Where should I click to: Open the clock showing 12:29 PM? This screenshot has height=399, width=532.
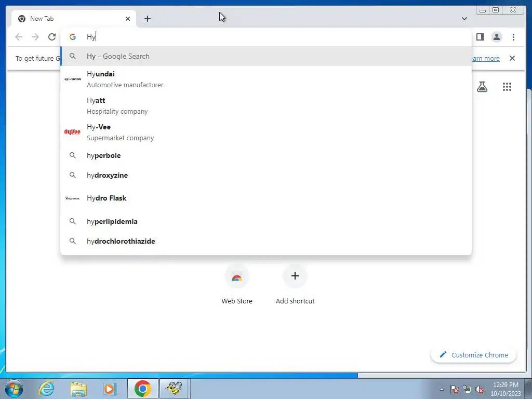pyautogui.click(x=505, y=389)
